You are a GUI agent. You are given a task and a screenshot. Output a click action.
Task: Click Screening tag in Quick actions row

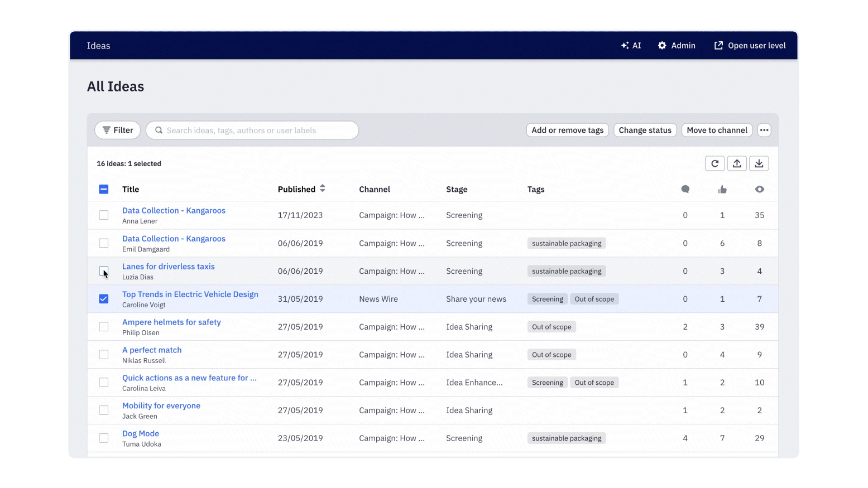coord(548,383)
